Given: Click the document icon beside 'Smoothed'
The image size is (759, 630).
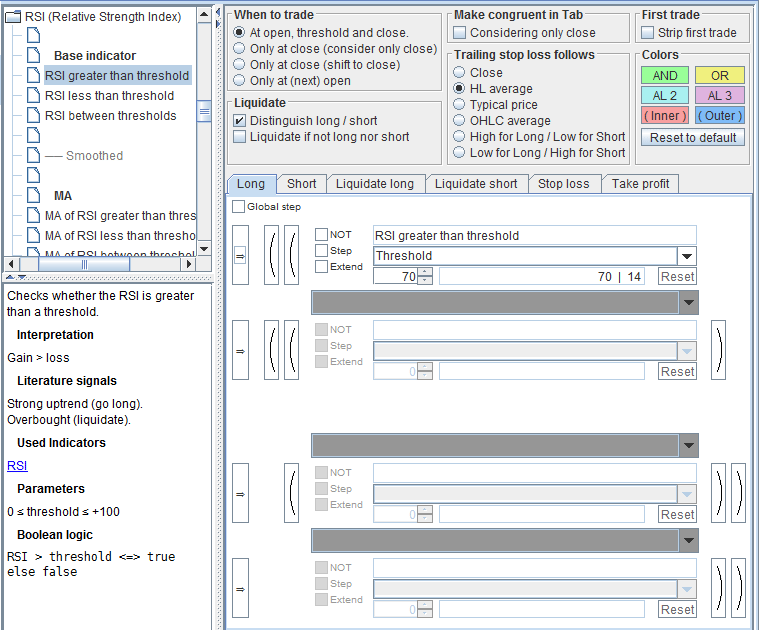Looking at the screenshot, I should (x=33, y=155).
